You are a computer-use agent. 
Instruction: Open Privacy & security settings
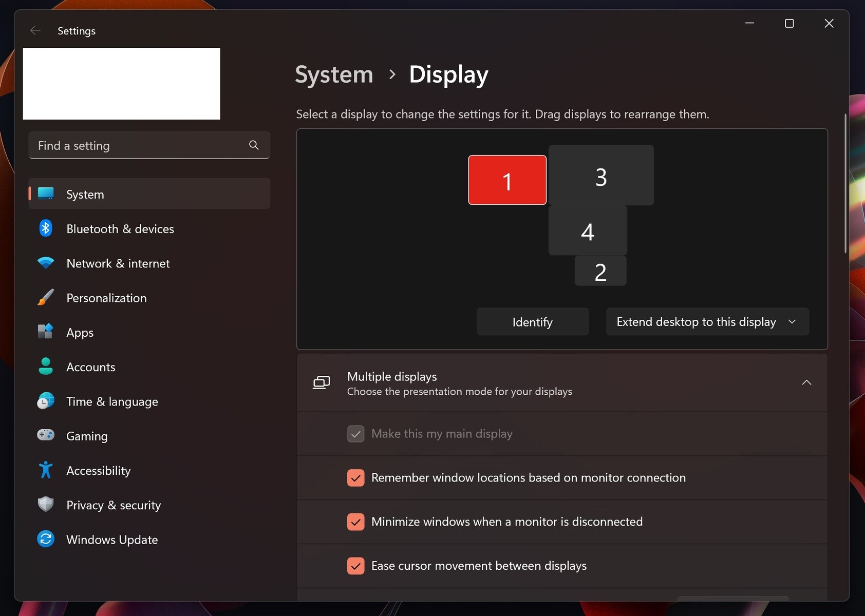click(113, 505)
